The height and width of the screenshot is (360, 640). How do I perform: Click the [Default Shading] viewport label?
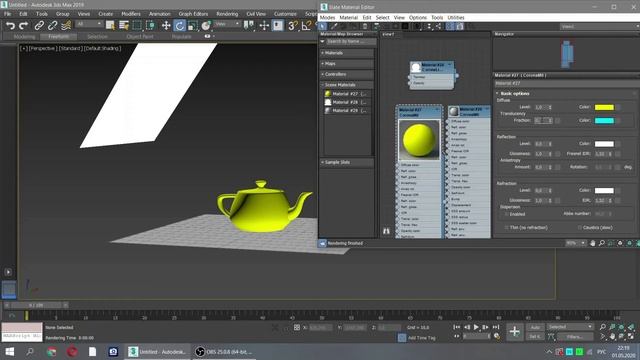point(102,48)
